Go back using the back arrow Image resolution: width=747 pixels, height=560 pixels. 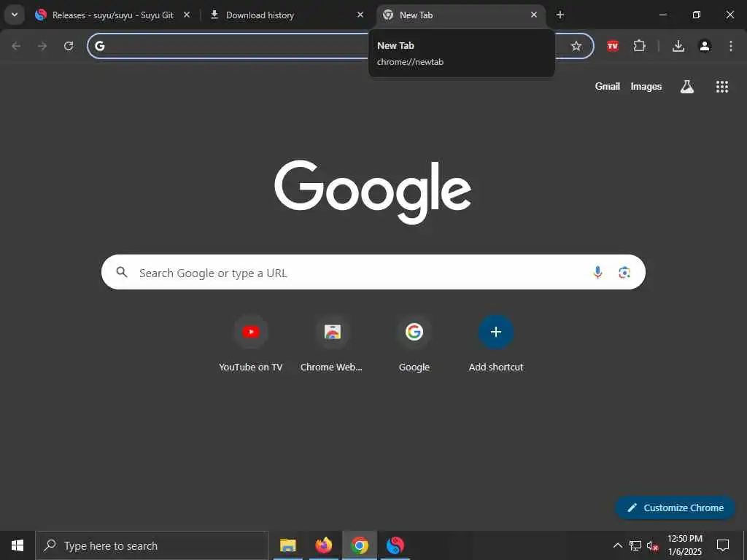click(16, 46)
